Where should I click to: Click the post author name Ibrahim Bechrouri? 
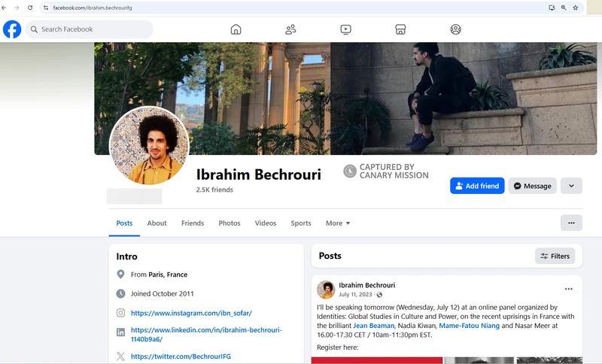[x=366, y=285]
